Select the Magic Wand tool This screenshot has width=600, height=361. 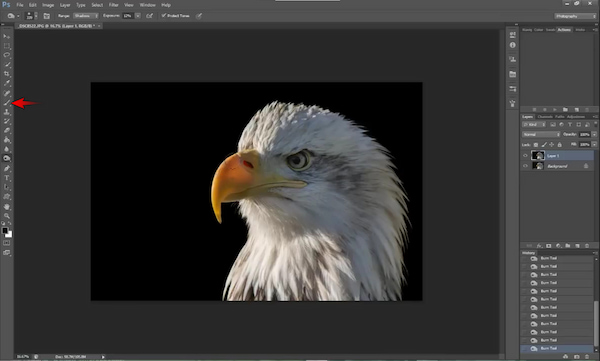tap(7, 65)
